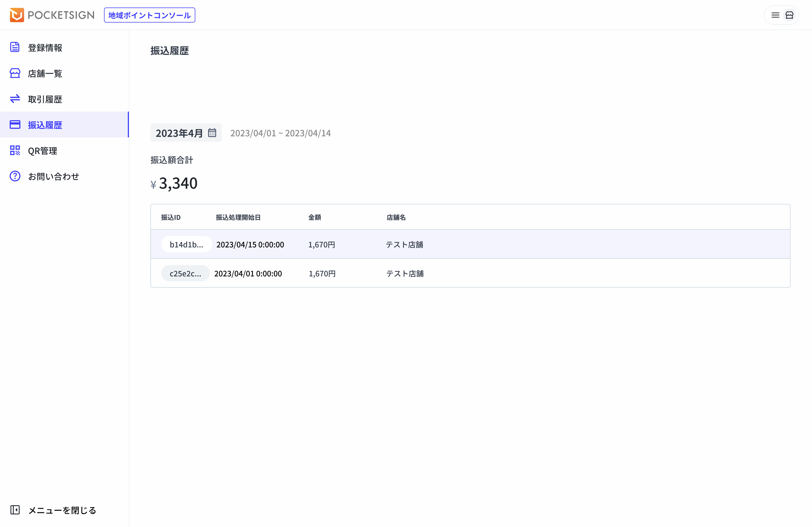The height and width of the screenshot is (527, 812).
Task: Click the registration info document icon
Action: click(x=15, y=47)
